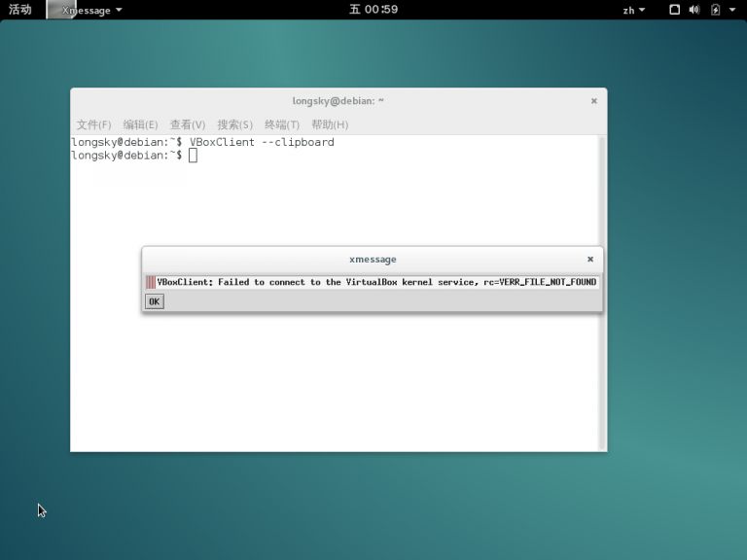Close the longsky@debian terminal window
Image resolution: width=747 pixels, height=560 pixels.
(x=593, y=100)
